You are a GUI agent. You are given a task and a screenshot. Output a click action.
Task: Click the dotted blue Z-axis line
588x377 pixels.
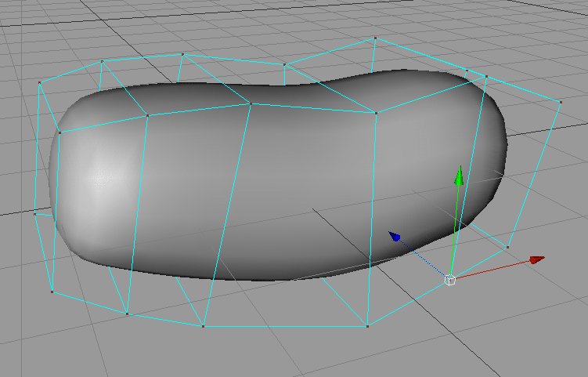click(x=423, y=258)
